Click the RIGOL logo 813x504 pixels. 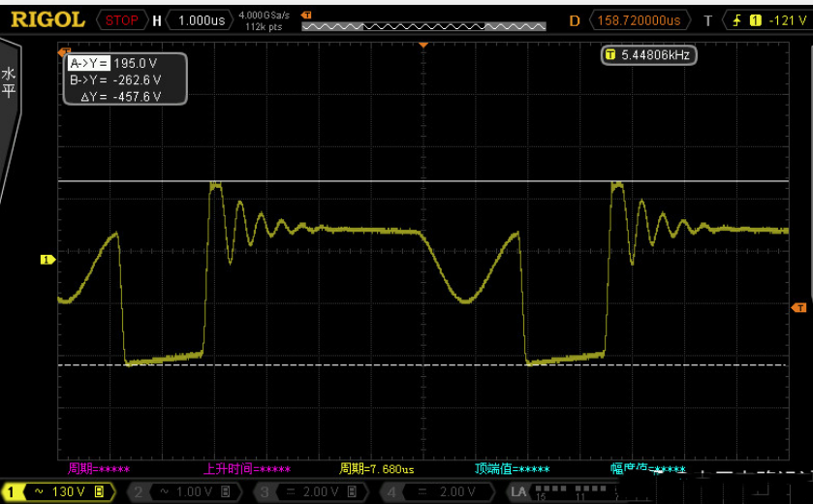click(47, 19)
